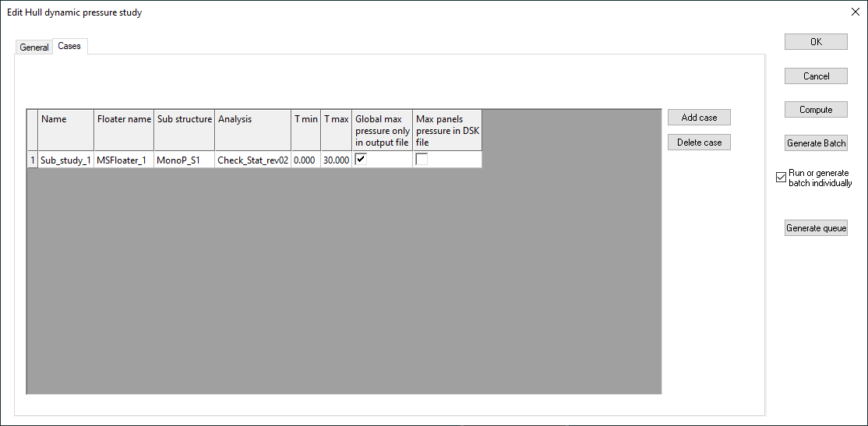Confirm with the OK button

[x=816, y=42]
